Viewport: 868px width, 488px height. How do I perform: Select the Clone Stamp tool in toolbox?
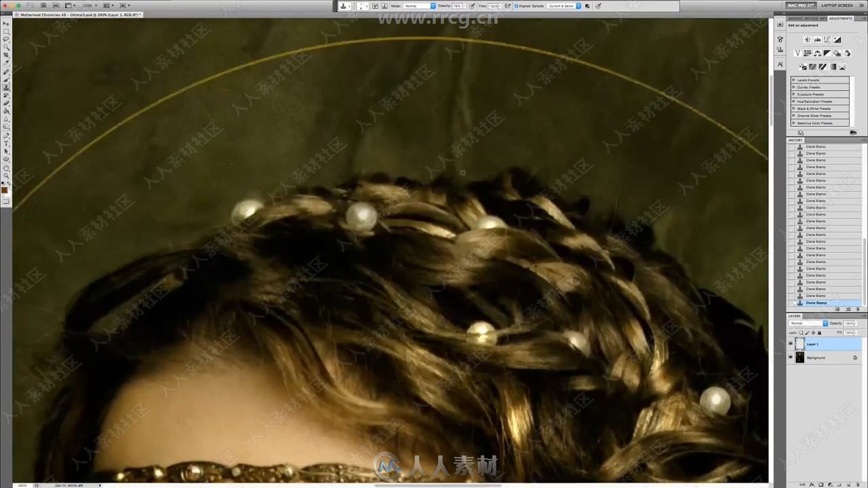(x=6, y=87)
